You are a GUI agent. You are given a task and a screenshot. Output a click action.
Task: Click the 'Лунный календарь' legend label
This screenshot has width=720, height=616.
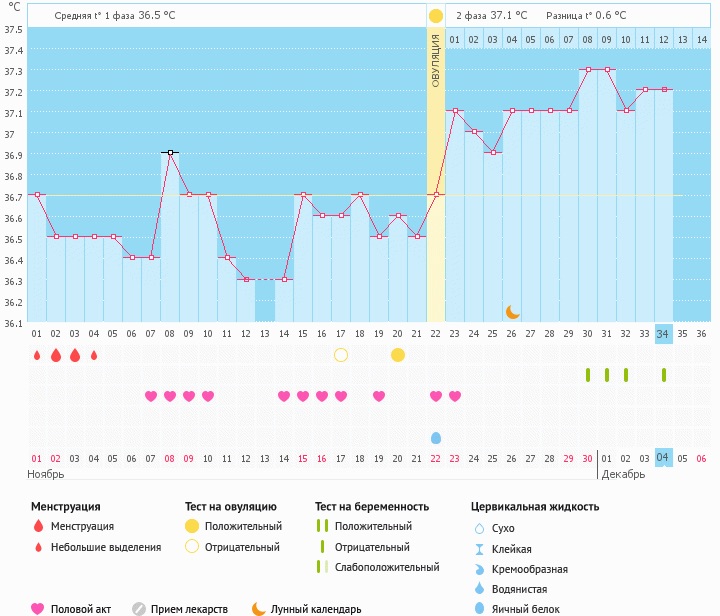[317, 608]
